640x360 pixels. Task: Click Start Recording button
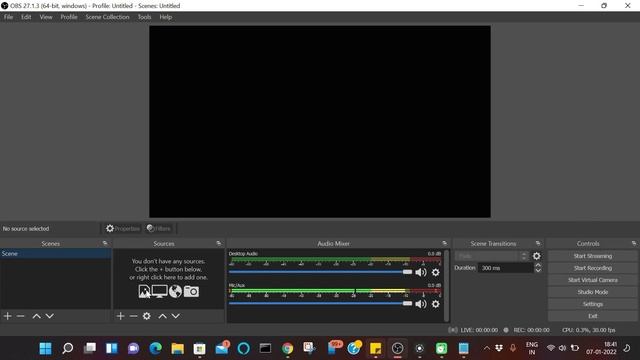coord(593,268)
